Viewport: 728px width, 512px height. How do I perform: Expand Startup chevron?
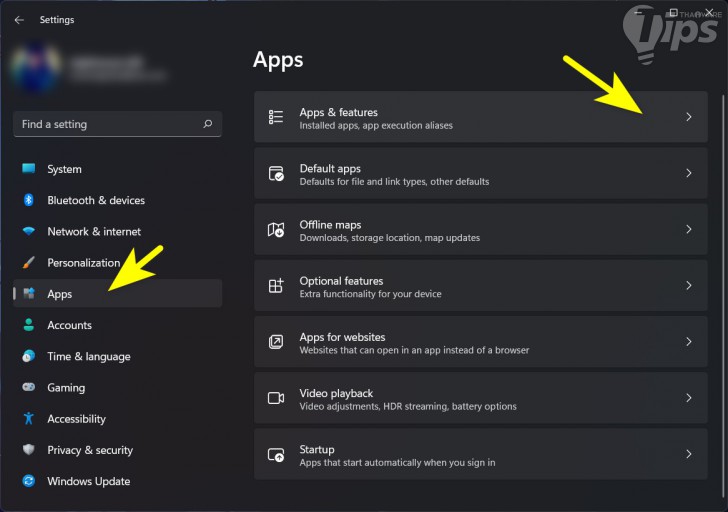[689, 454]
